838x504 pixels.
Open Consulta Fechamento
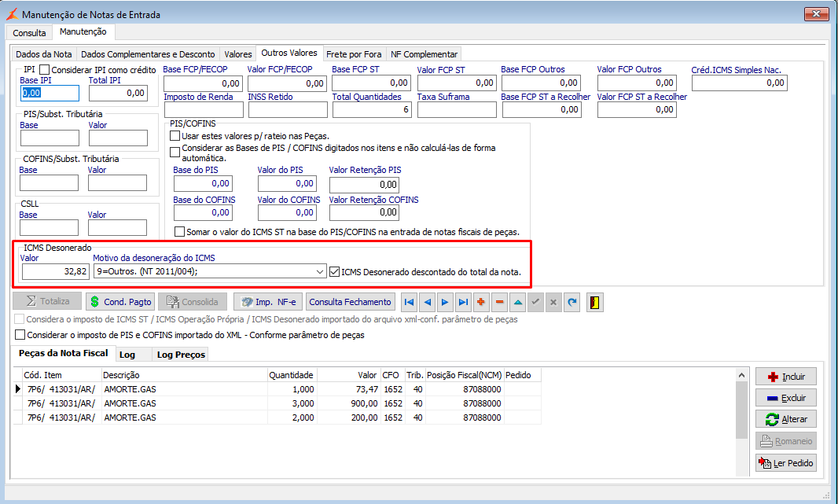(x=350, y=302)
